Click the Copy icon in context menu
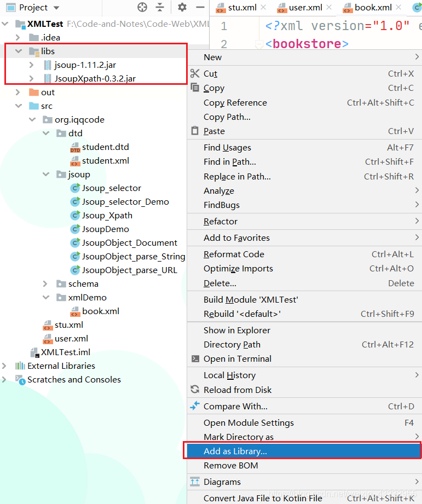The width and height of the screenshot is (422, 504). point(195,88)
